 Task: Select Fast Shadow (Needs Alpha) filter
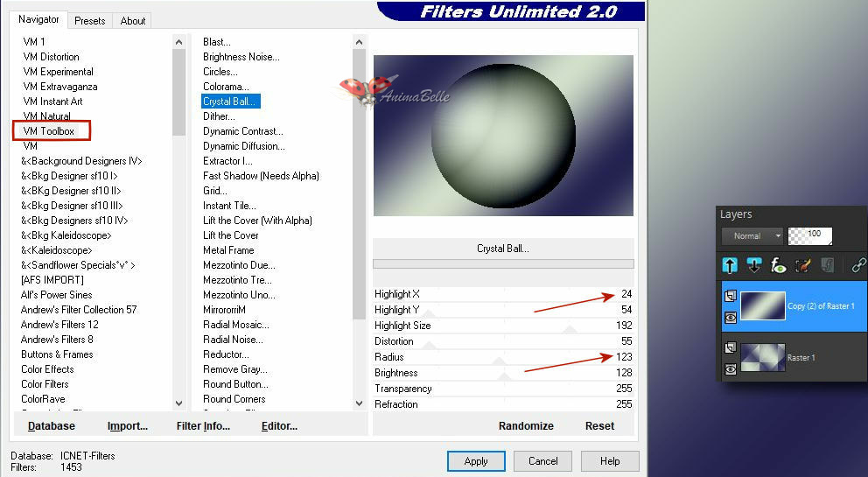pos(261,176)
